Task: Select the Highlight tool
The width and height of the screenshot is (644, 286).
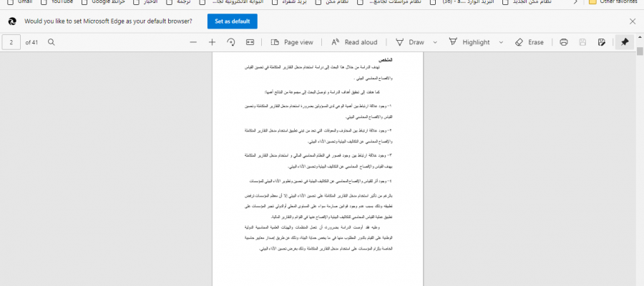Action: coord(469,42)
